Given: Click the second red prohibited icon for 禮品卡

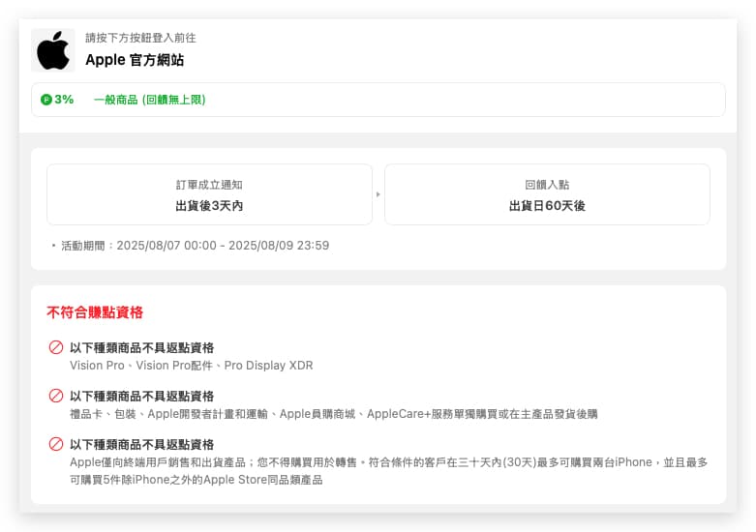Looking at the screenshot, I should (x=56, y=396).
